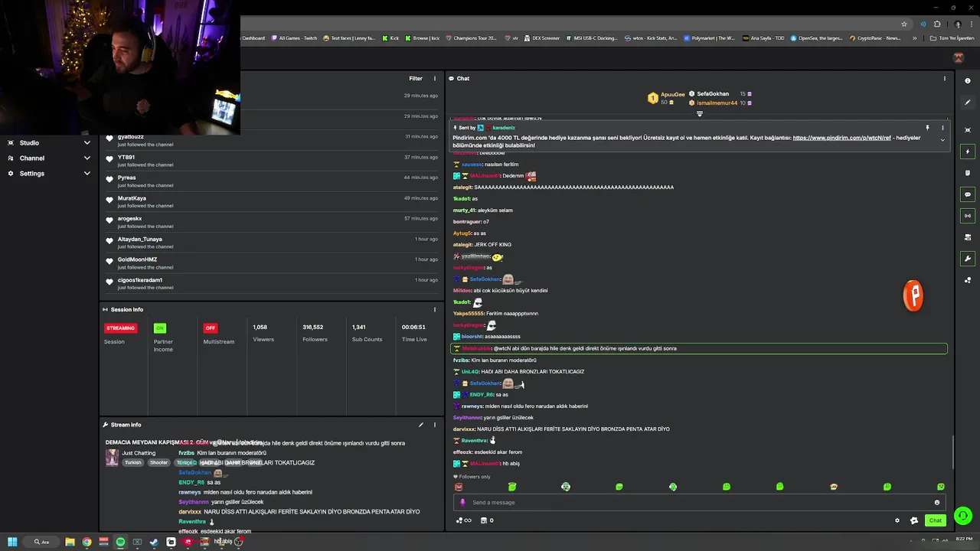This screenshot has height=551, width=980.
Task: Open Chat panel three-dot menu
Action: pyautogui.click(x=944, y=78)
